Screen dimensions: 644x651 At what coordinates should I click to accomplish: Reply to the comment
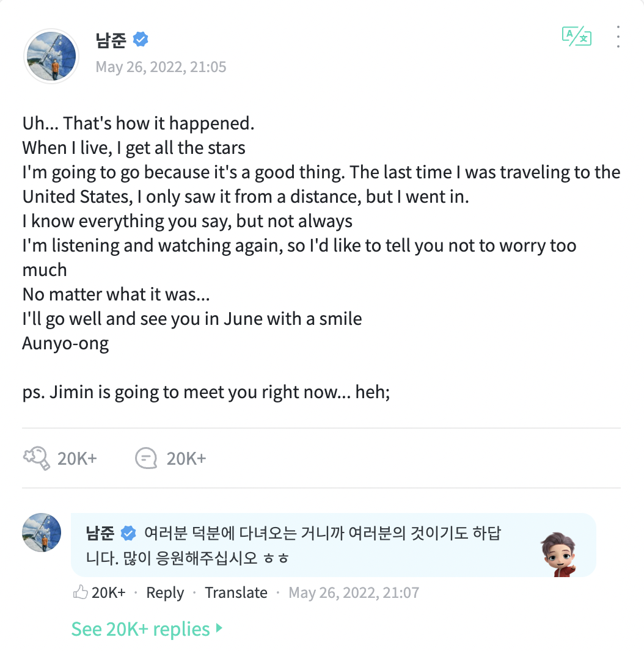(x=165, y=593)
